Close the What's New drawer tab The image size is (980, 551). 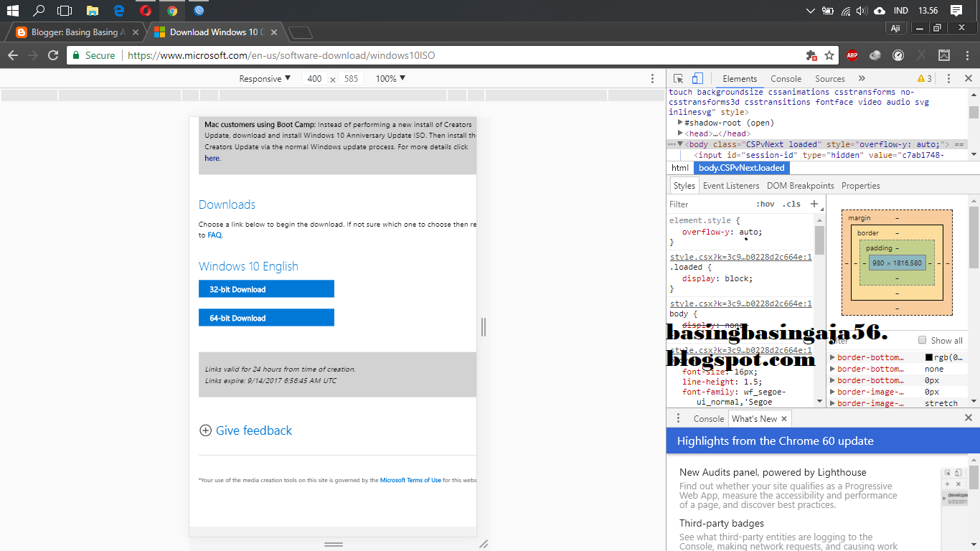pyautogui.click(x=784, y=419)
